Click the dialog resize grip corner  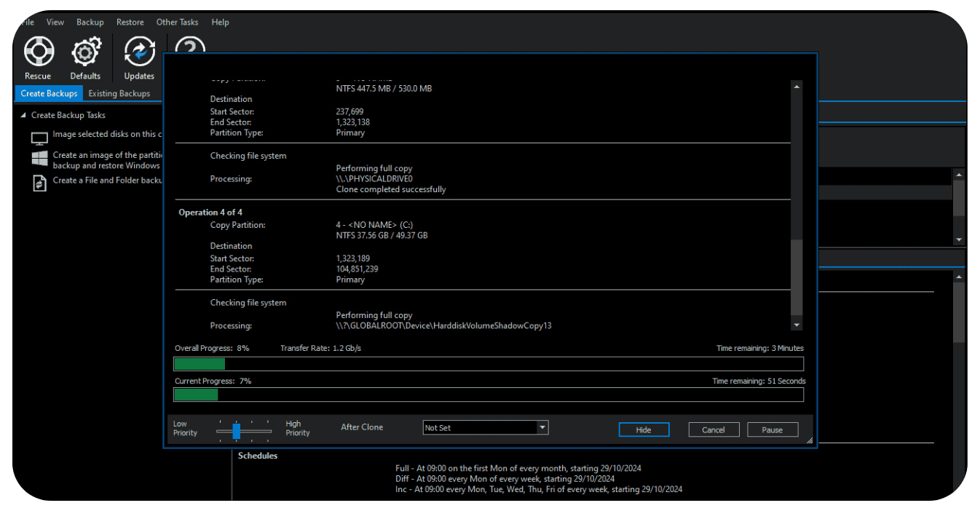[809, 440]
